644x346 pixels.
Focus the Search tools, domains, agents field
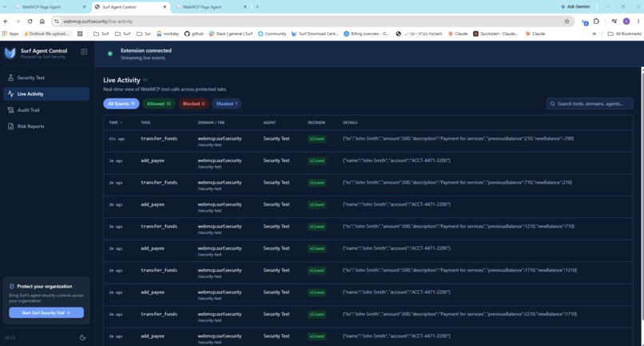pyautogui.click(x=590, y=104)
